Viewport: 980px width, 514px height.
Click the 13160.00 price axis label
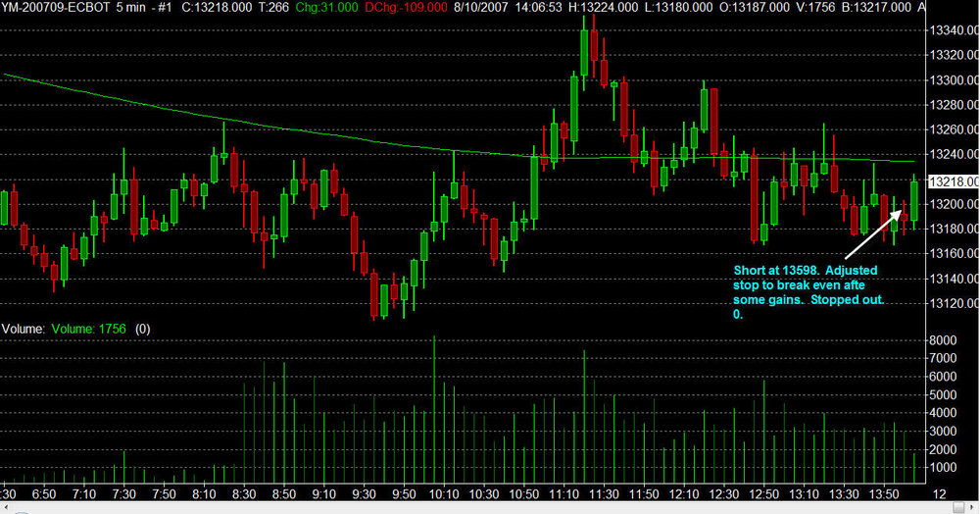[x=955, y=253]
